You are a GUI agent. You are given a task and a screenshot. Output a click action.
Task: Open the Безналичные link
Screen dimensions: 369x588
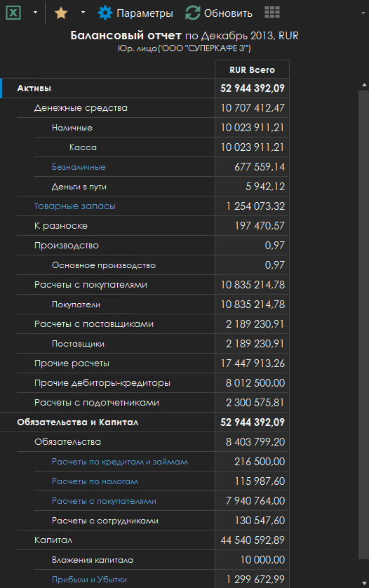click(79, 167)
